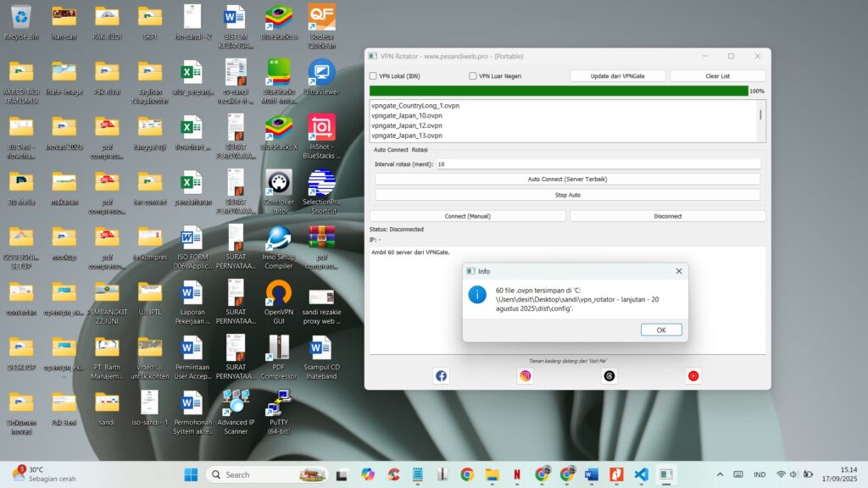Open Google Chrome from the taskbar
Screen dimensions: 868x488
pos(466,474)
